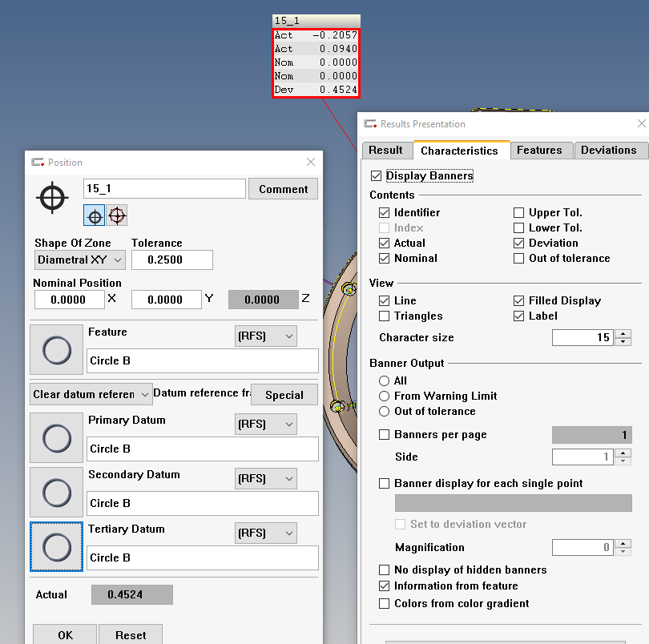Enable Colors from color gradient option

pos(385,603)
